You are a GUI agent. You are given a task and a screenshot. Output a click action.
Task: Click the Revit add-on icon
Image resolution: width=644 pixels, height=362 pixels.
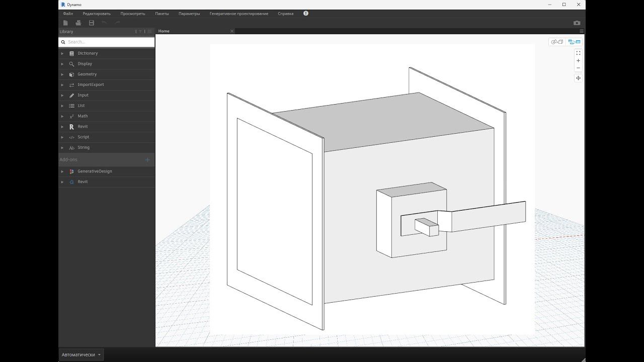(71, 182)
